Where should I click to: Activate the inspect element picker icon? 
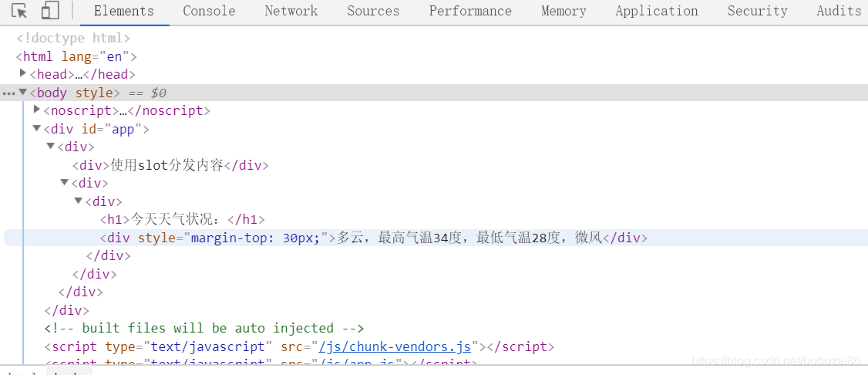(19, 11)
